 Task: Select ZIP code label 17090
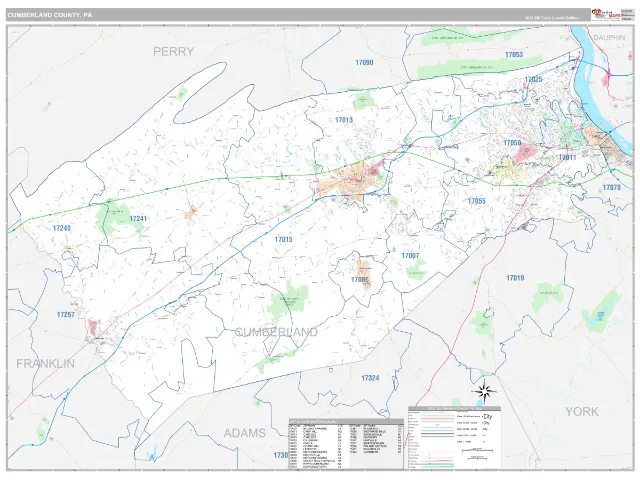pos(364,62)
